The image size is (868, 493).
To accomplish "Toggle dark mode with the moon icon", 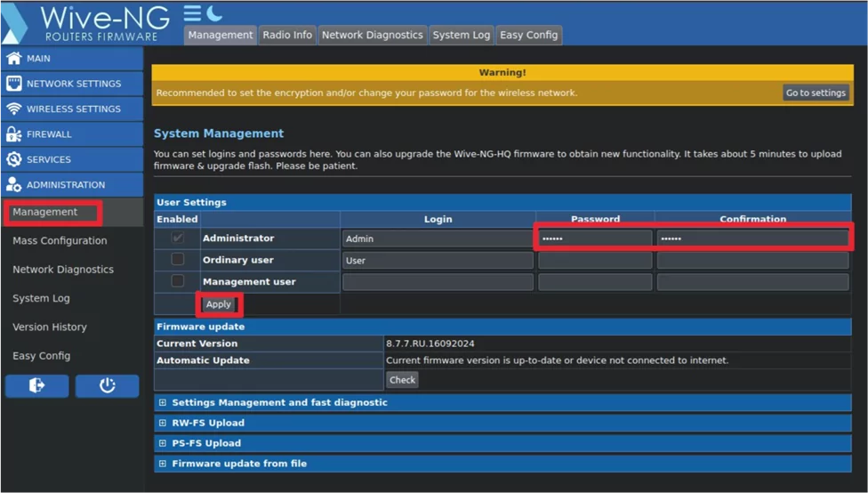I will (x=214, y=13).
